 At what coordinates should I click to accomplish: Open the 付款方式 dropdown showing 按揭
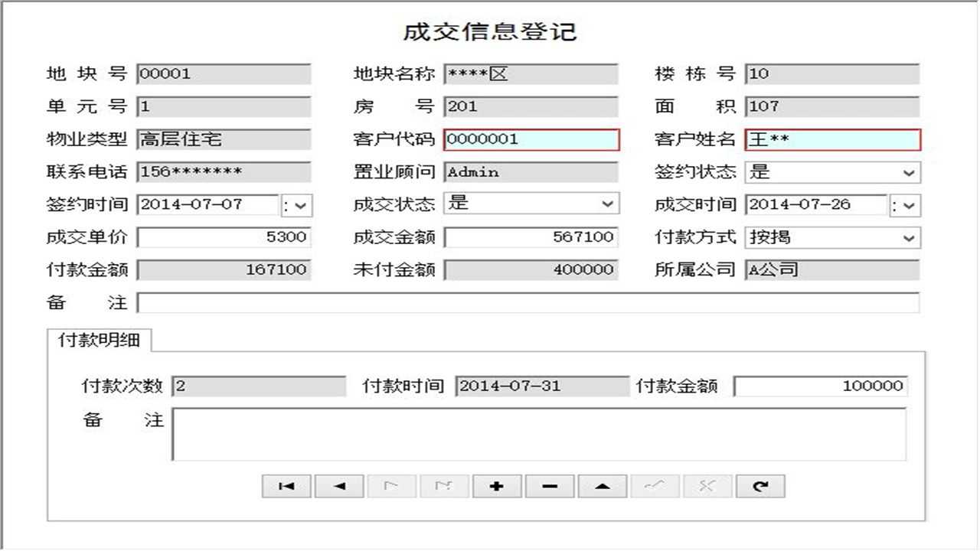[x=910, y=237]
